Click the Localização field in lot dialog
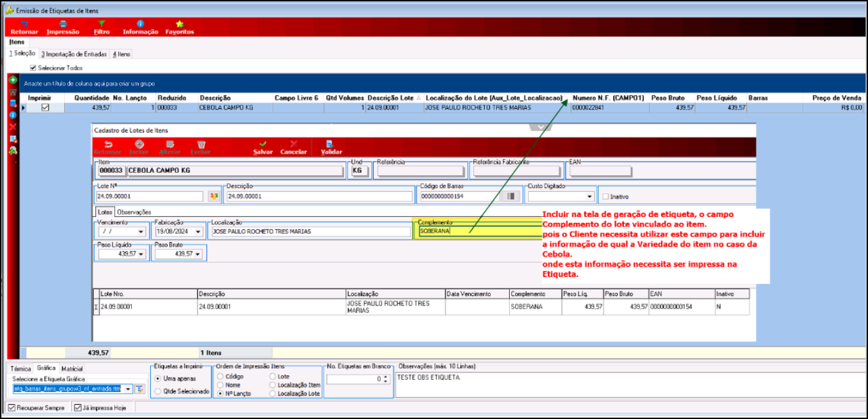This screenshot has height=419, width=868. (310, 231)
